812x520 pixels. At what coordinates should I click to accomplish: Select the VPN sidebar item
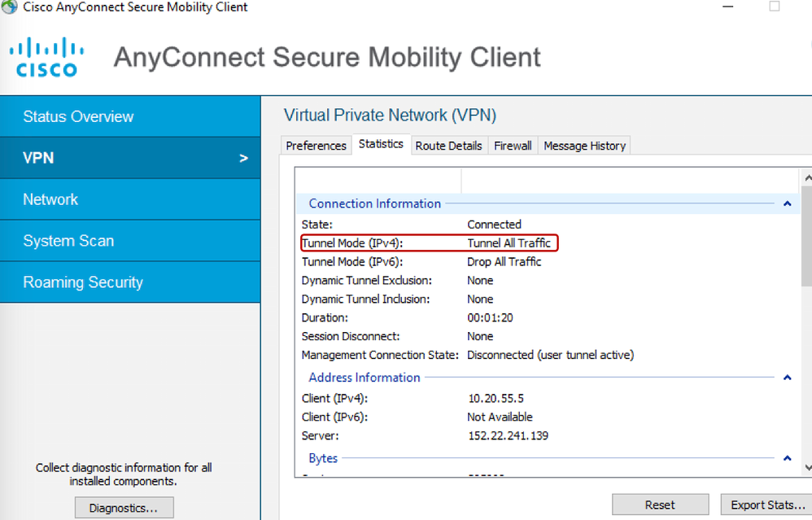[x=130, y=158]
